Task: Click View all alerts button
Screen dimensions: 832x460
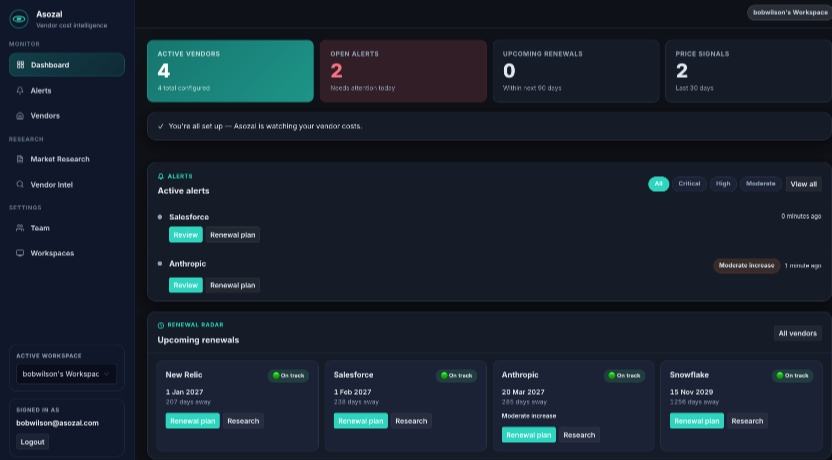Action: (803, 184)
